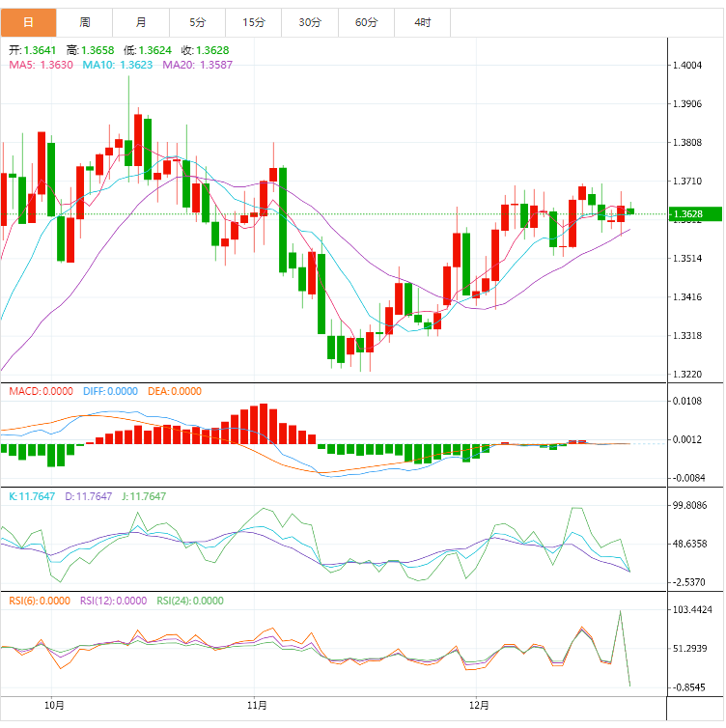
Task: Open the 30分 interval tab
Action: tap(310, 22)
